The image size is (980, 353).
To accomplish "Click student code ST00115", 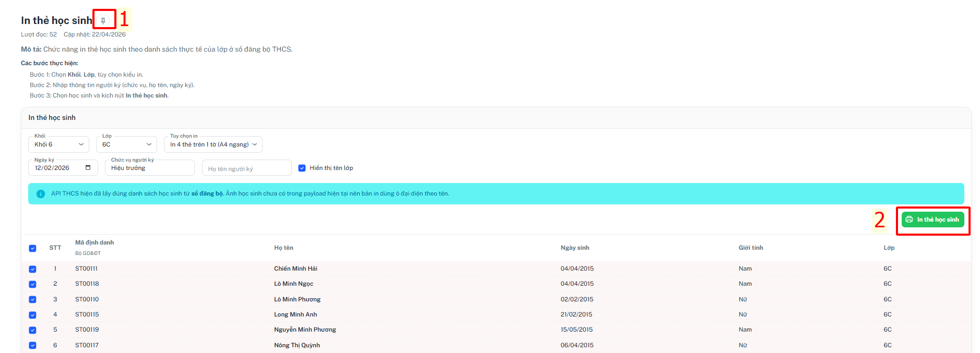I will point(87,314).
